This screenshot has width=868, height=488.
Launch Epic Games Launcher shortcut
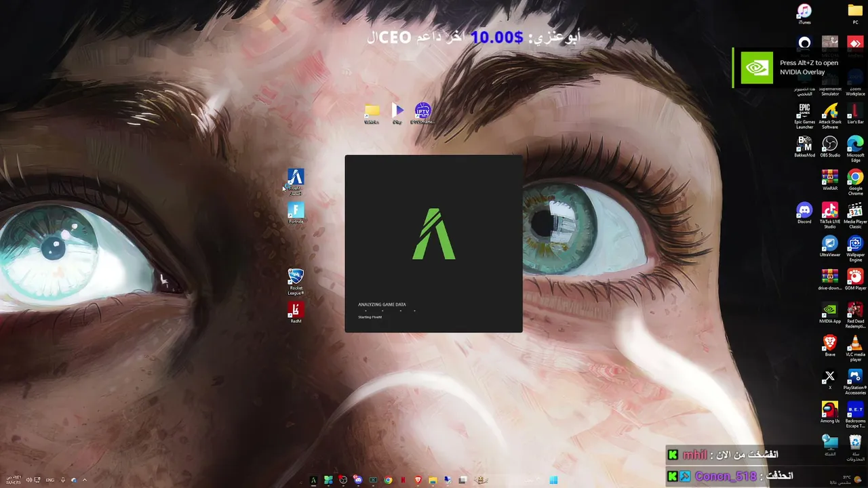pos(804,116)
